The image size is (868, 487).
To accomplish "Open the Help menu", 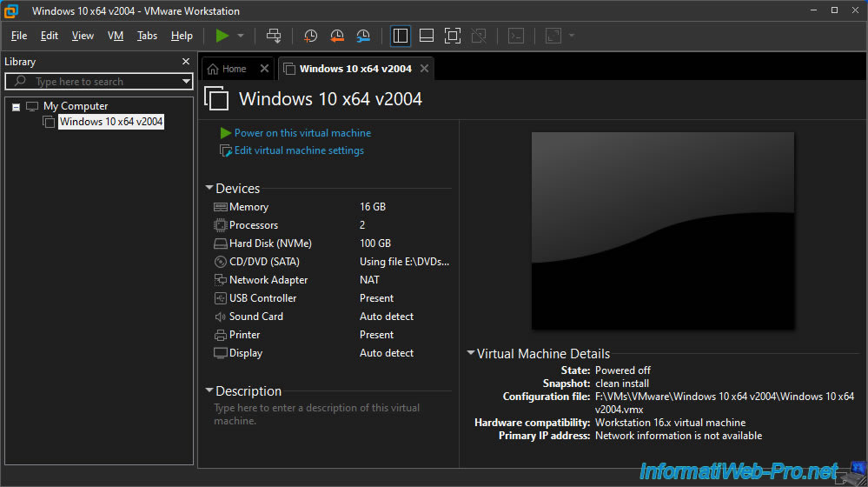I will point(182,36).
